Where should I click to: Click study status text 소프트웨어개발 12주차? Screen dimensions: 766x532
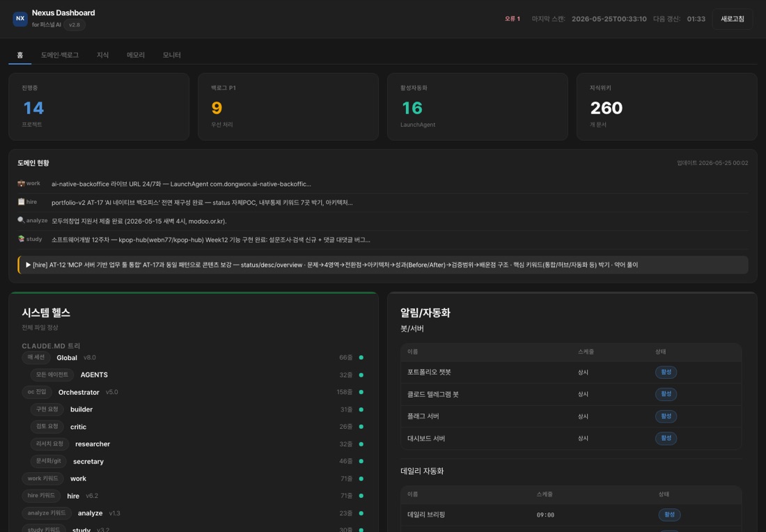(210, 240)
